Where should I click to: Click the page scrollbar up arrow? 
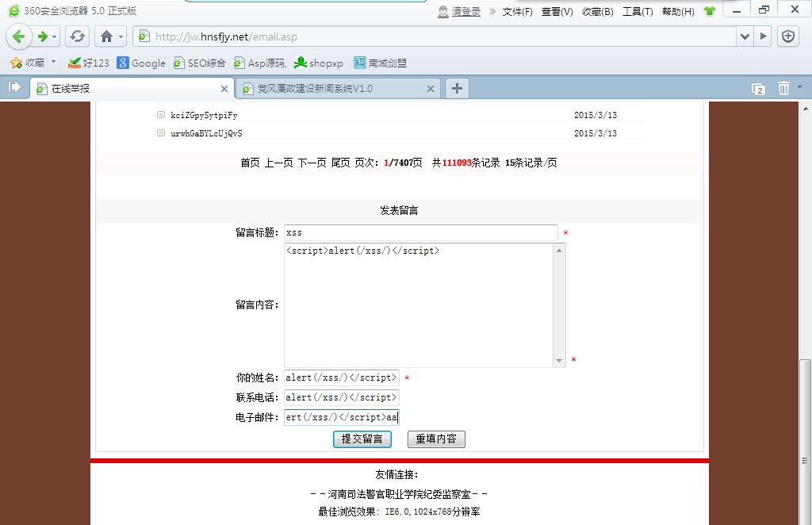point(806,108)
